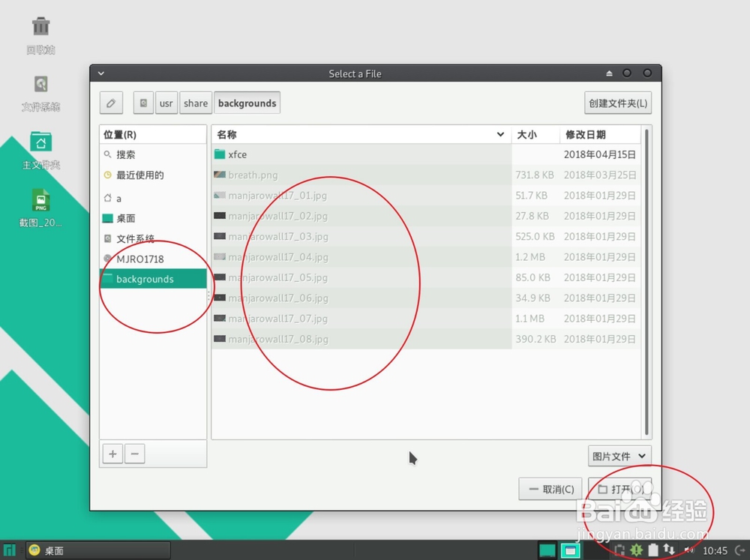750x560 pixels.
Task: Open 文件系统 from the sidebar
Action: click(x=134, y=238)
